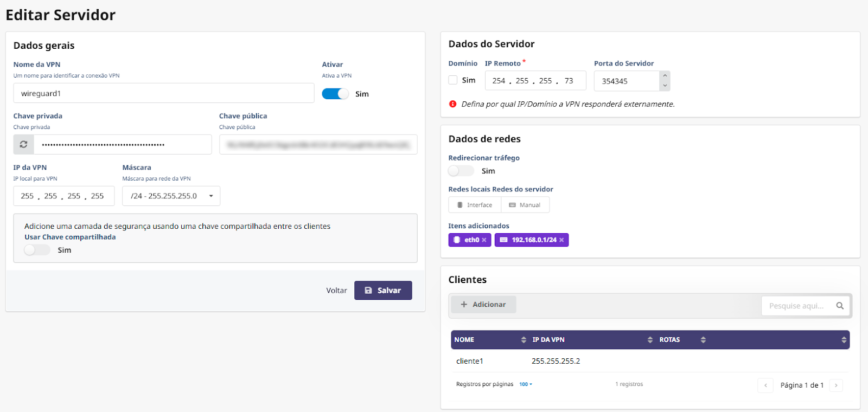This screenshot has height=412, width=868.
Task: Check the Domínio Sim checkbox
Action: pos(453,80)
